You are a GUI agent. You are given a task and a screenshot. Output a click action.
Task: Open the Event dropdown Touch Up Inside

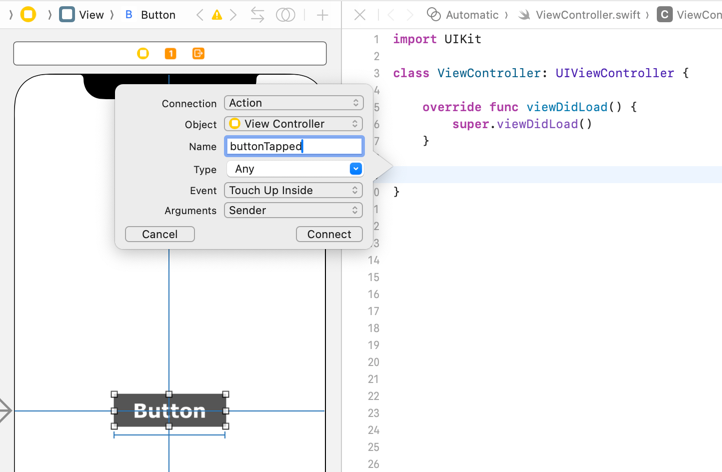pos(294,190)
